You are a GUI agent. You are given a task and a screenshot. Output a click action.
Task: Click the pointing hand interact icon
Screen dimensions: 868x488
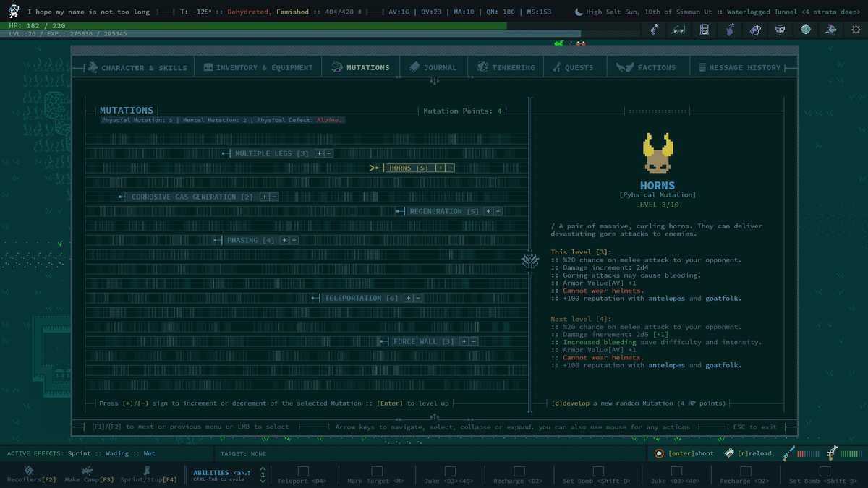pos(730,30)
